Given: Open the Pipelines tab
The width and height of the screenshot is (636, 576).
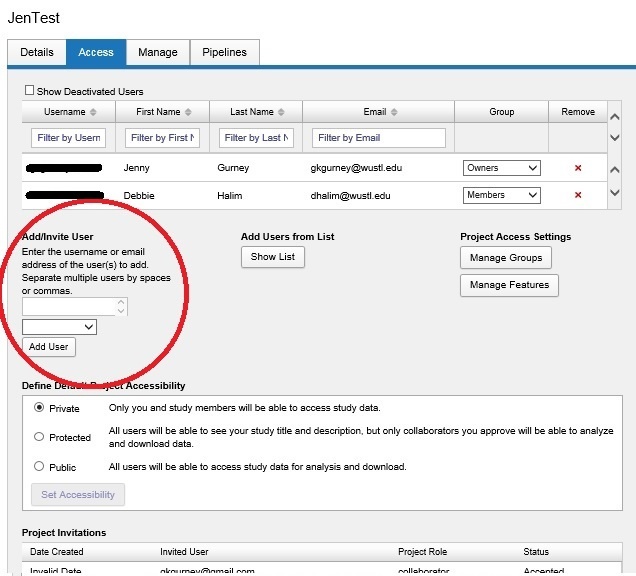Looking at the screenshot, I should point(225,52).
